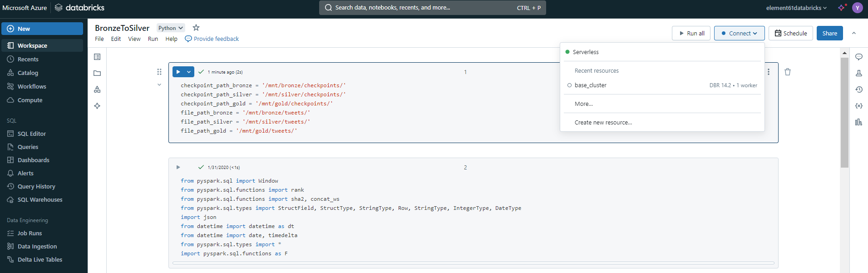The height and width of the screenshot is (273, 868).
Task: Open the workspace folder browser icon
Action: (x=97, y=73)
